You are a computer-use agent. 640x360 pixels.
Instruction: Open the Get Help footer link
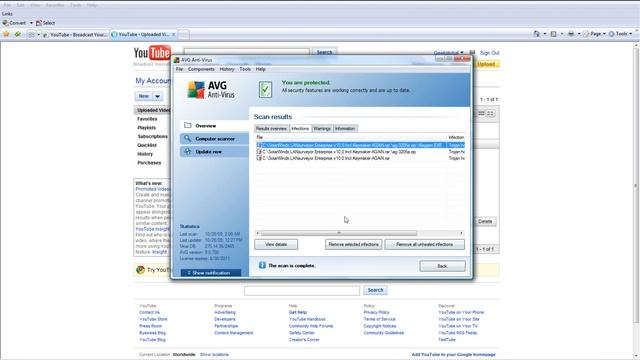pyautogui.click(x=298, y=312)
